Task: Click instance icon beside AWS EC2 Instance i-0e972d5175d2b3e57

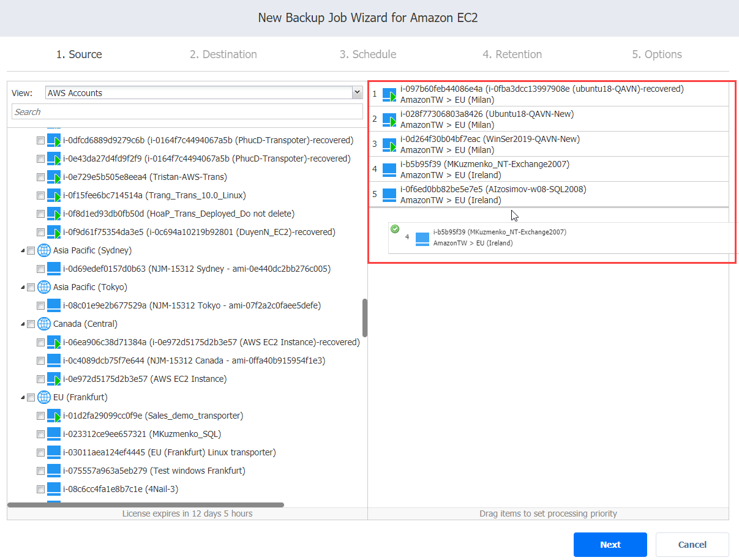Action: coord(54,379)
